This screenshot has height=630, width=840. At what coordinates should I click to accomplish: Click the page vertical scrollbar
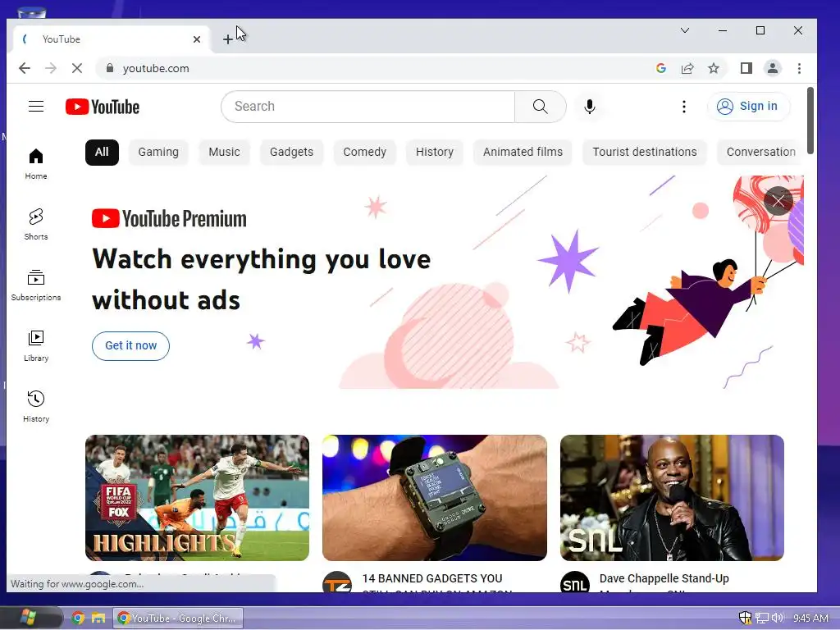pyautogui.click(x=810, y=121)
